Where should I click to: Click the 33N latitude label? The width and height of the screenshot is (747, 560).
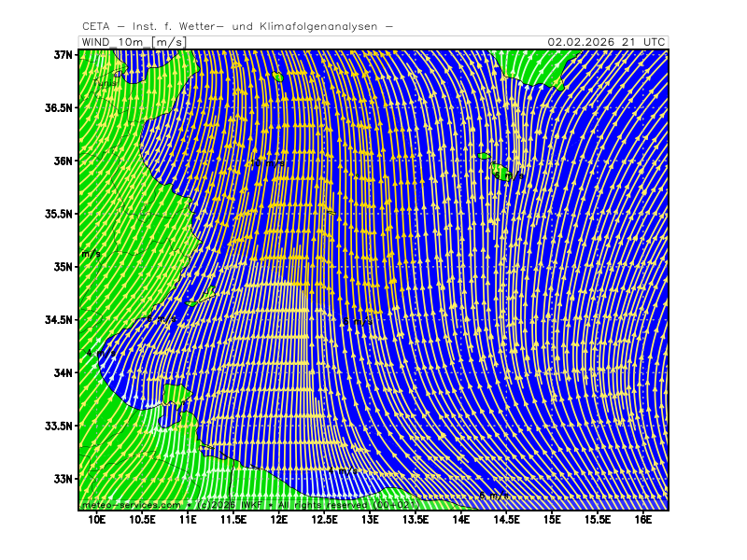click(63, 479)
